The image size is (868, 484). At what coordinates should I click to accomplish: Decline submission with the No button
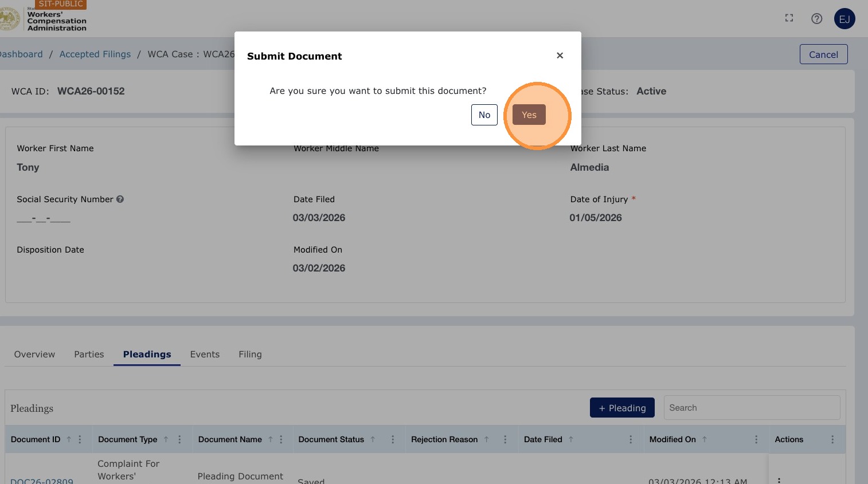point(484,115)
